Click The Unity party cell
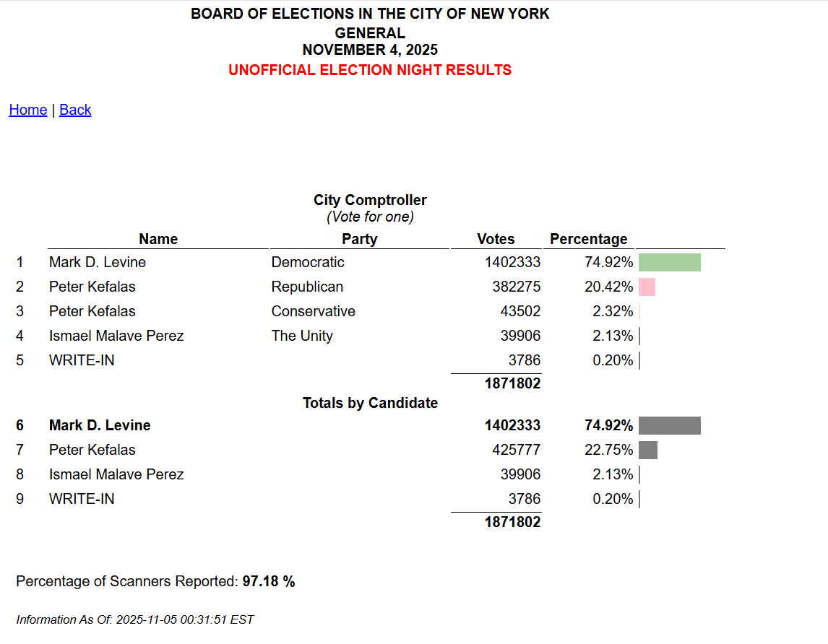This screenshot has width=828, height=644. [302, 336]
